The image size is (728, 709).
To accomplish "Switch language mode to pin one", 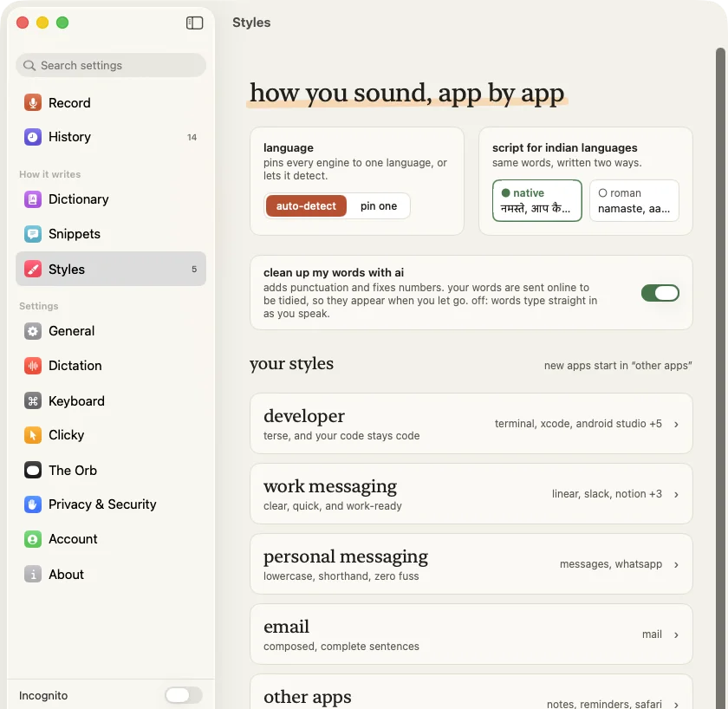I will coord(379,205).
